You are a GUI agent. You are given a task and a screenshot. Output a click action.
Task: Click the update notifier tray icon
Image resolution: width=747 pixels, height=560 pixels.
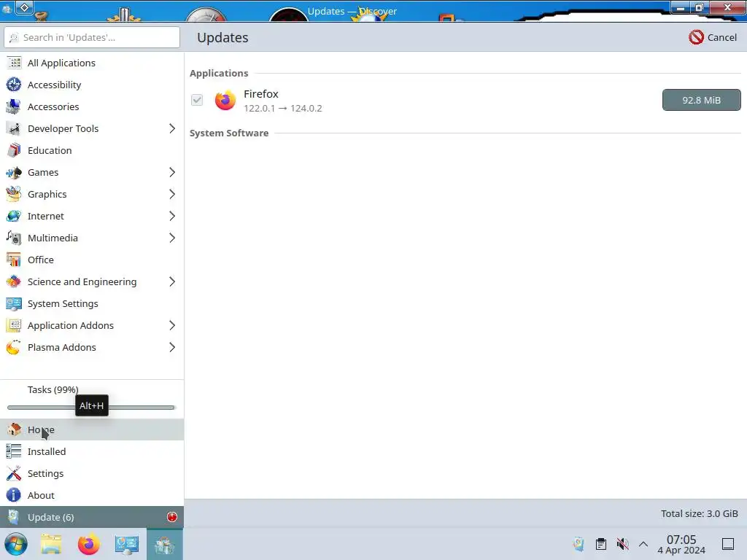tap(578, 544)
